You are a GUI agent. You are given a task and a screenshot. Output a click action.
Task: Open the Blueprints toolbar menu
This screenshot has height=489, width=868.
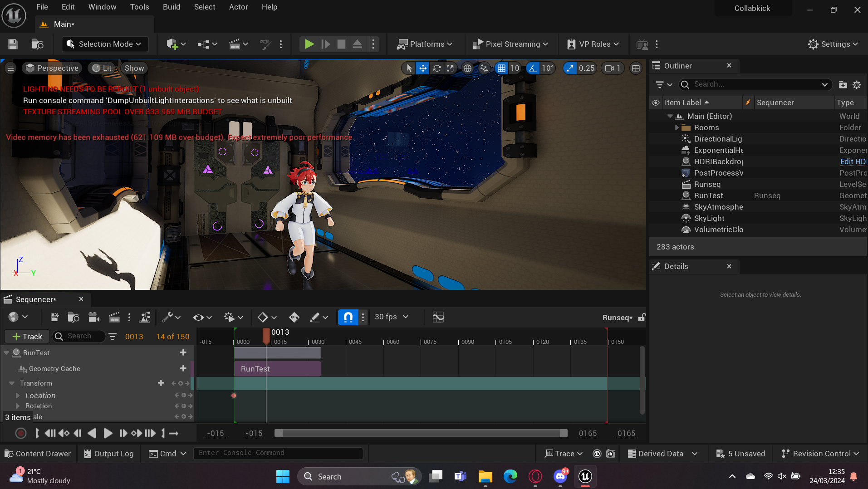pyautogui.click(x=207, y=44)
